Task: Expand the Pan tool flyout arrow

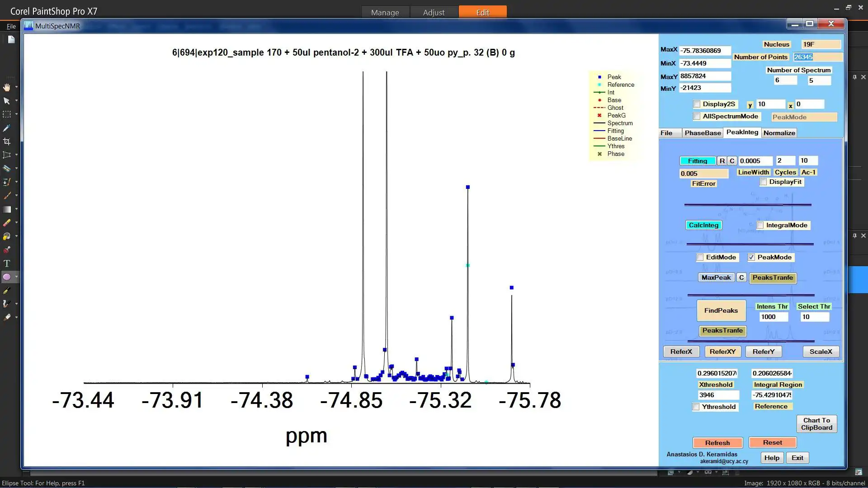Action: click(x=17, y=87)
